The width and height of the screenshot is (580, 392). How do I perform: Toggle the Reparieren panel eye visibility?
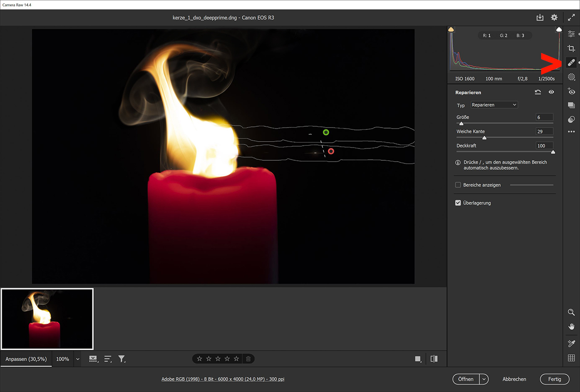551,92
